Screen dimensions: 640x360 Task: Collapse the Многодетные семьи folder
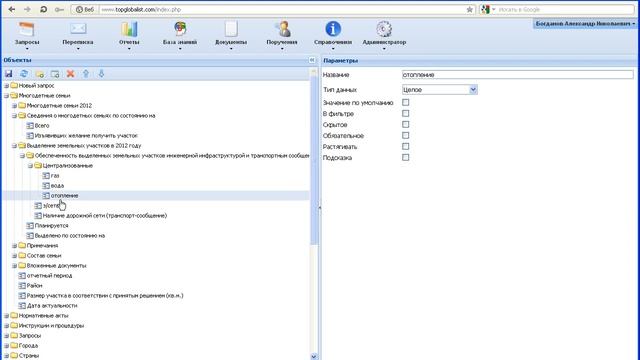click(x=6, y=96)
